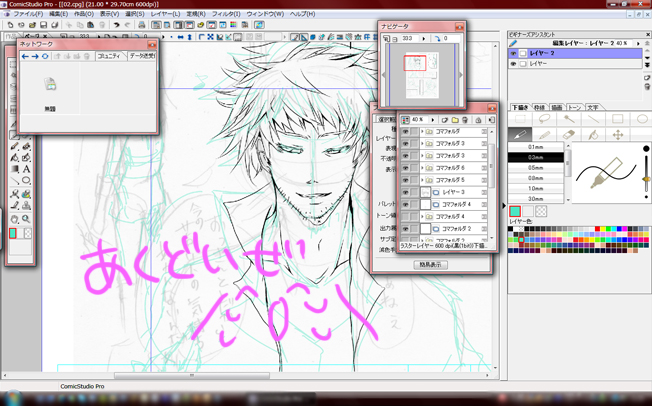The image size is (652, 406).
Task: Click the pen thickness vertical slider handle
Action: 646,179
